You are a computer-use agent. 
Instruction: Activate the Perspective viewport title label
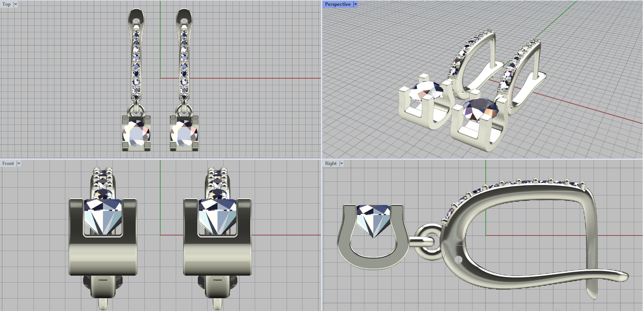tap(338, 4)
